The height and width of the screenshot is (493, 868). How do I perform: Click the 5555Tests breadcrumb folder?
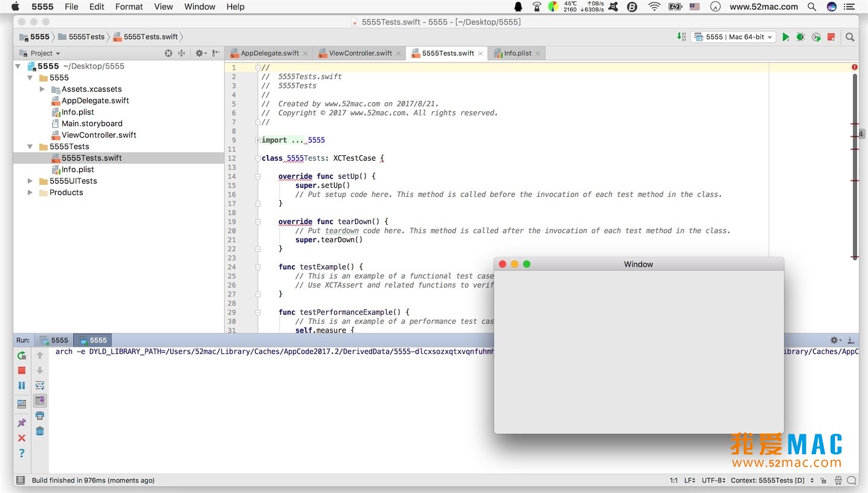[x=82, y=37]
